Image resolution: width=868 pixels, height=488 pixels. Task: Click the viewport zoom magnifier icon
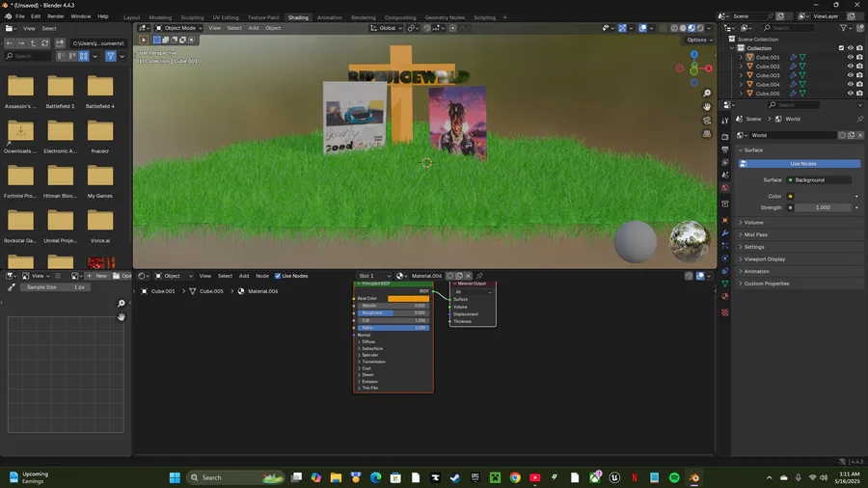[x=707, y=93]
